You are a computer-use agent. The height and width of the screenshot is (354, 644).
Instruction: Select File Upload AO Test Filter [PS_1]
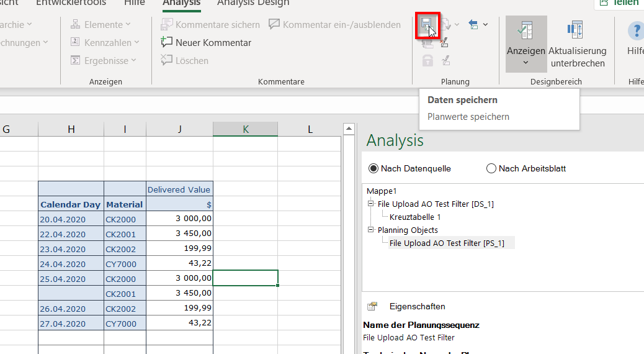coord(445,243)
